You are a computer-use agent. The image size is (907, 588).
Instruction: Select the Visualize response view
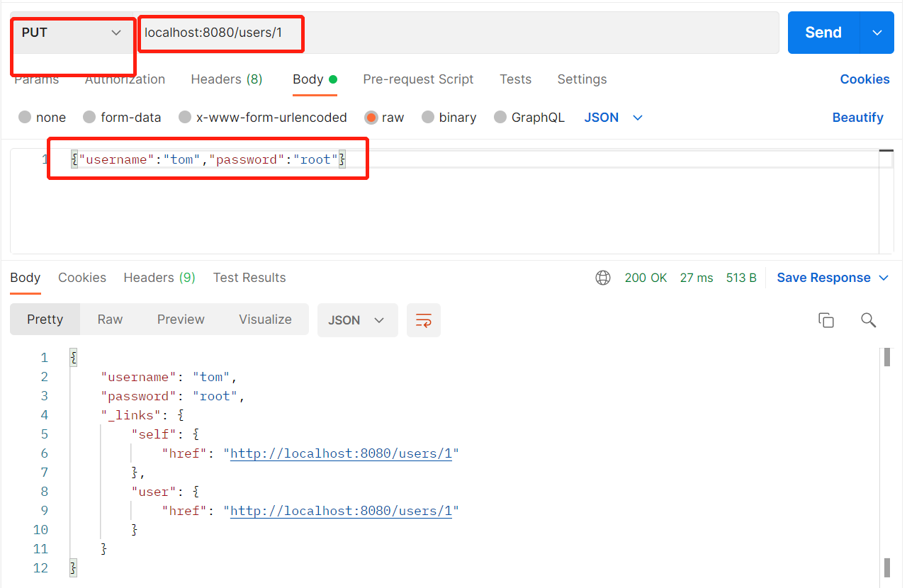pos(265,320)
